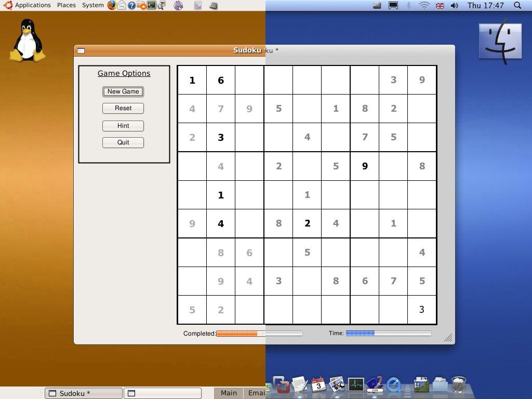
Task: Open the Sudoku window menu icon
Action: click(81, 51)
